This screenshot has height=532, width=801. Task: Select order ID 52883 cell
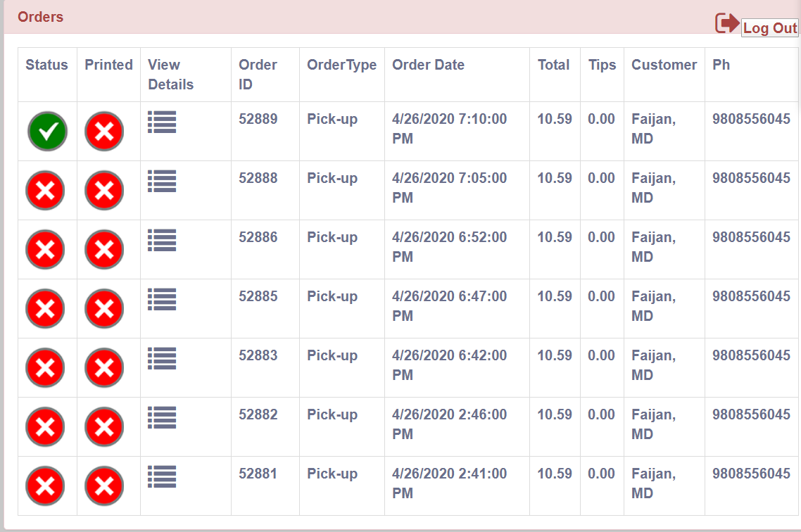point(258,355)
